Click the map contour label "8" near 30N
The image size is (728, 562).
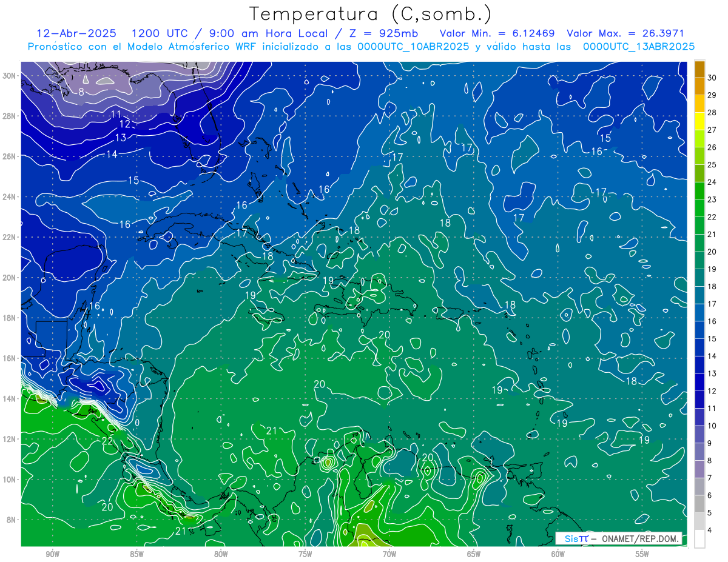(81, 92)
